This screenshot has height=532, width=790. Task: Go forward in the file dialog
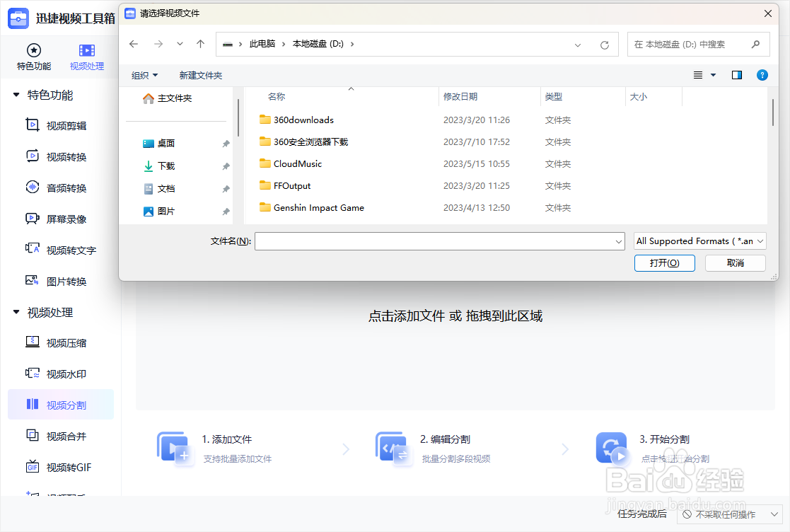pos(158,44)
